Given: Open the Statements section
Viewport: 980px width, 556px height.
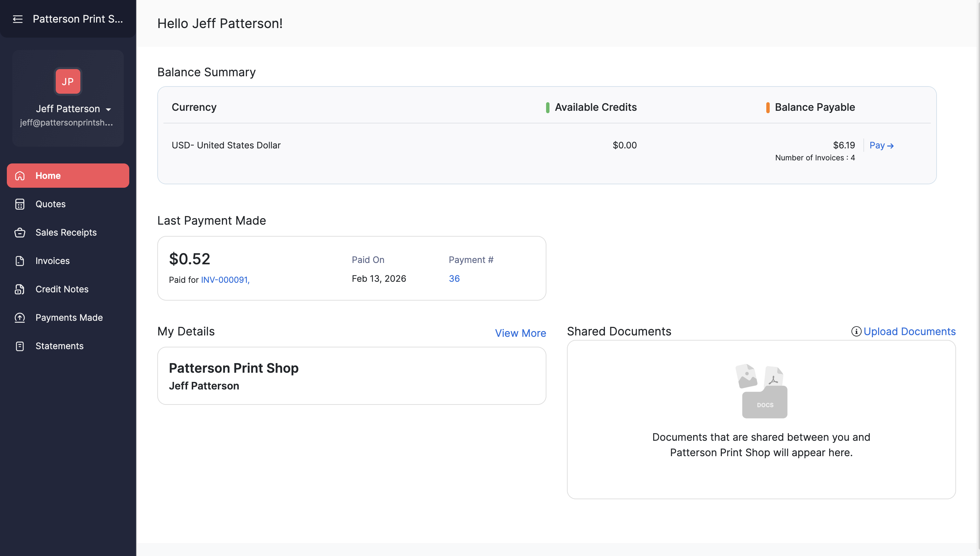Looking at the screenshot, I should point(59,346).
